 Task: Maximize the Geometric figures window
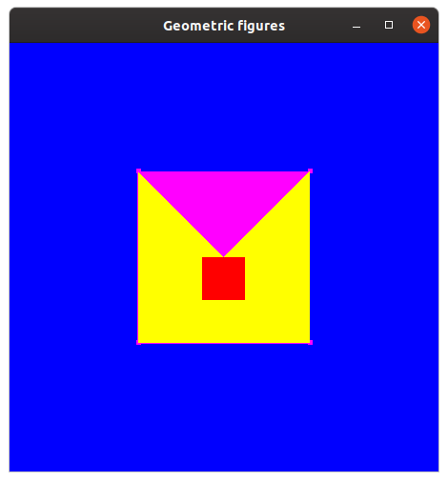point(389,25)
